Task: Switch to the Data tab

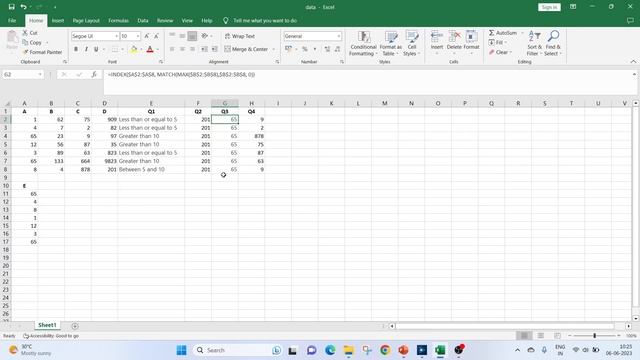Action: pos(143,20)
